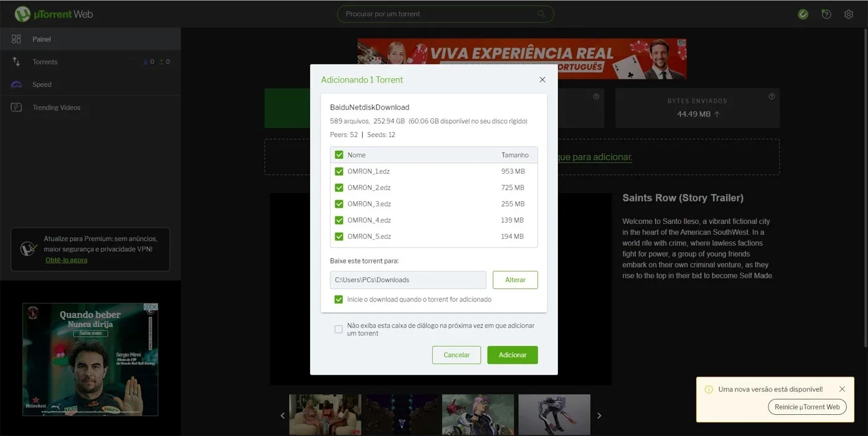The height and width of the screenshot is (436, 868).
Task: Close the Adicionando 1 Torrent dialog
Action: click(x=542, y=80)
